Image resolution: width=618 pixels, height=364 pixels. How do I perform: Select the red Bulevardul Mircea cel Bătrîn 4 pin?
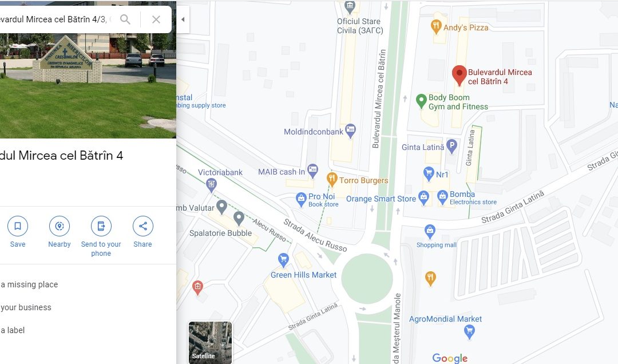tap(459, 76)
